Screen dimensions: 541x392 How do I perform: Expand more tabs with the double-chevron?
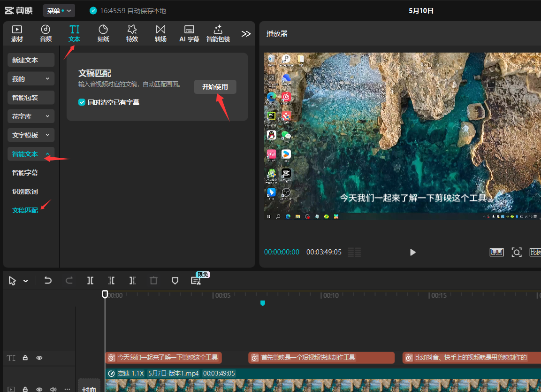click(246, 34)
